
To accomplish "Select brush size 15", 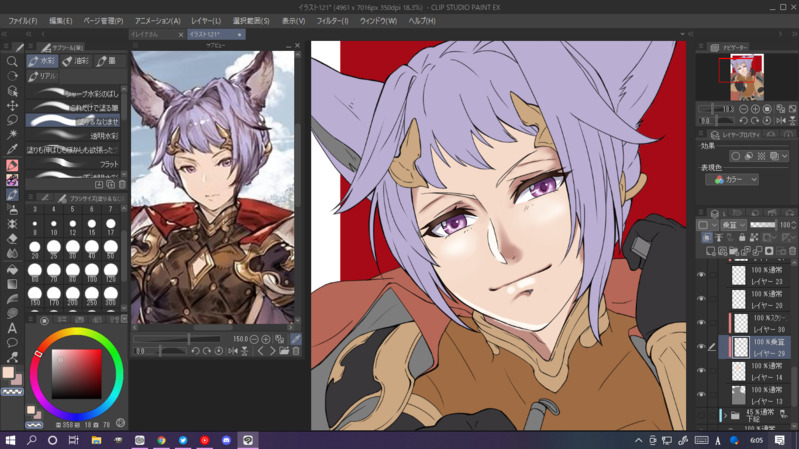I will pos(92,226).
